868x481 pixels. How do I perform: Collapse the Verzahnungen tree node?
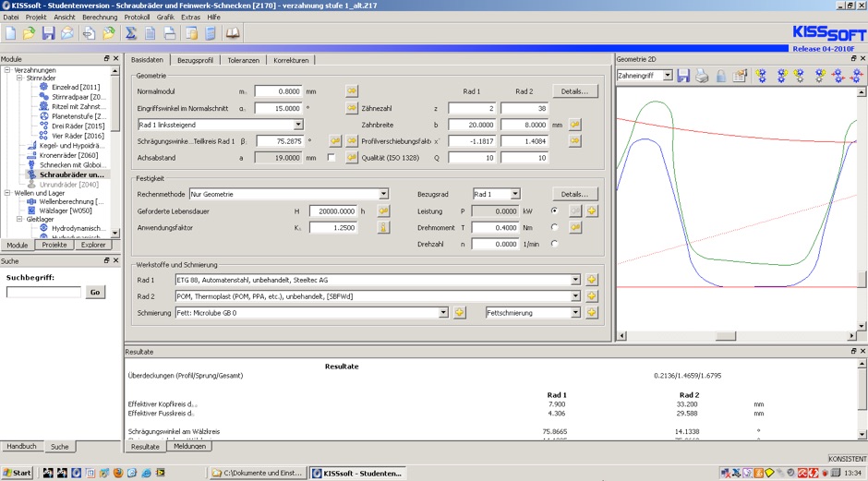[7, 70]
